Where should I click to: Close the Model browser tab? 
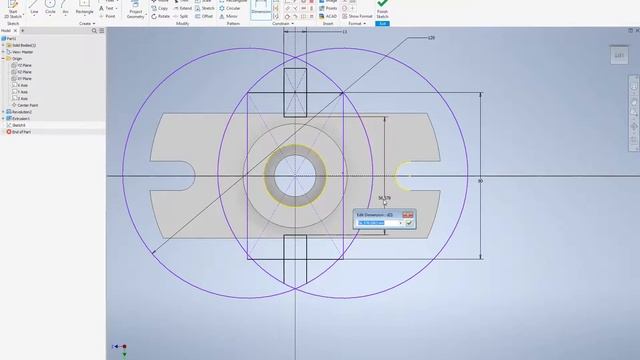(x=16, y=31)
